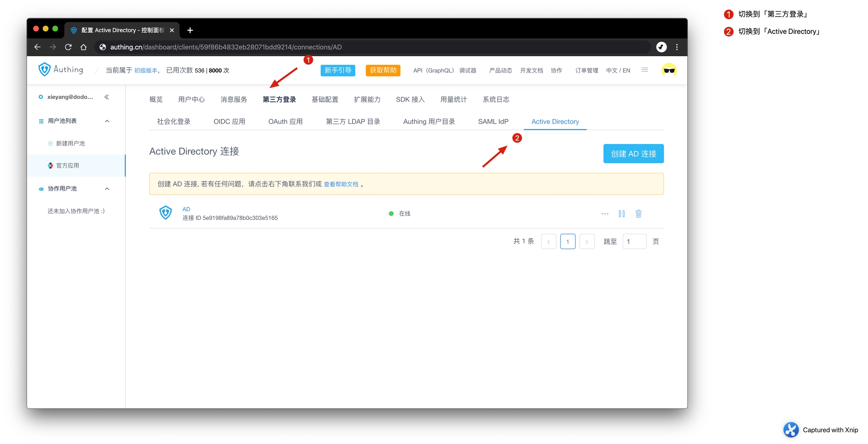Click the trash icon to delete AD connection
The height and width of the screenshot is (444, 868).
638,214
